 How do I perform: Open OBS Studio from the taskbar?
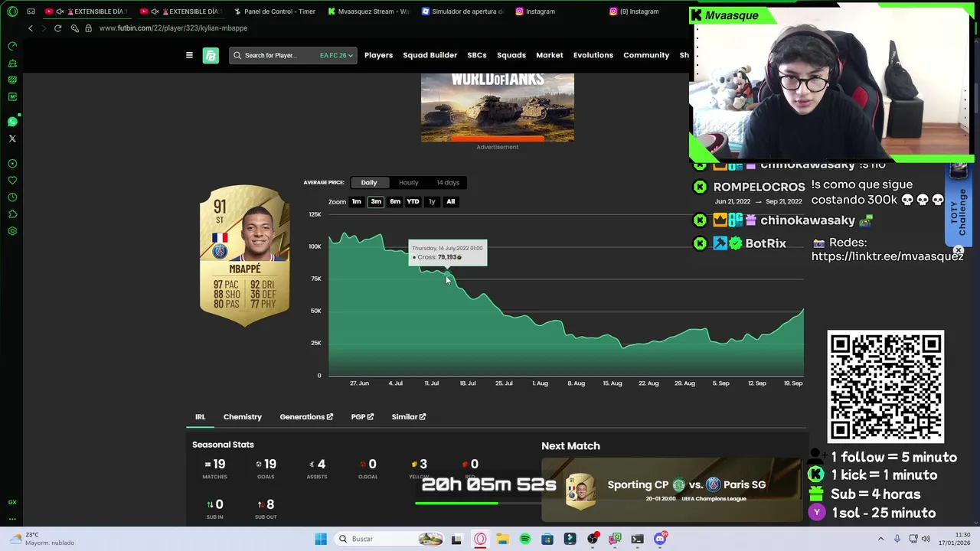coord(593,539)
